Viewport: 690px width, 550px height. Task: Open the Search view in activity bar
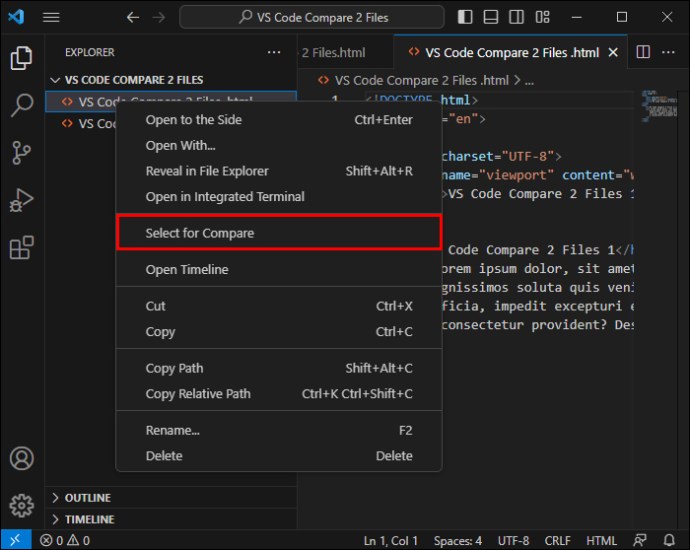coord(22,105)
